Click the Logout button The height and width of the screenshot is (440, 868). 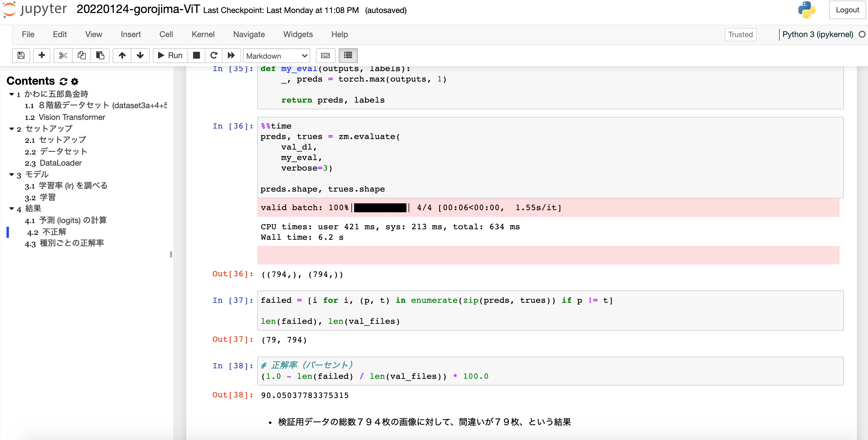[847, 10]
